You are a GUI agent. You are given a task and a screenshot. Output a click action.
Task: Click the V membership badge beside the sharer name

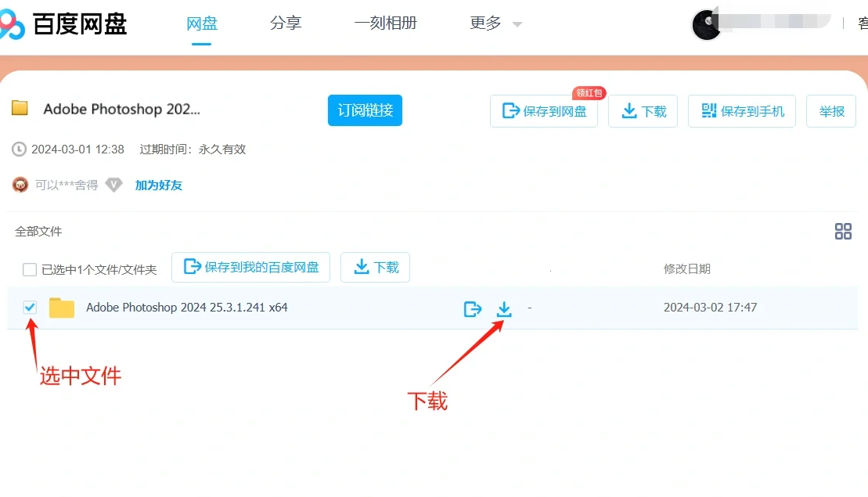tap(114, 185)
